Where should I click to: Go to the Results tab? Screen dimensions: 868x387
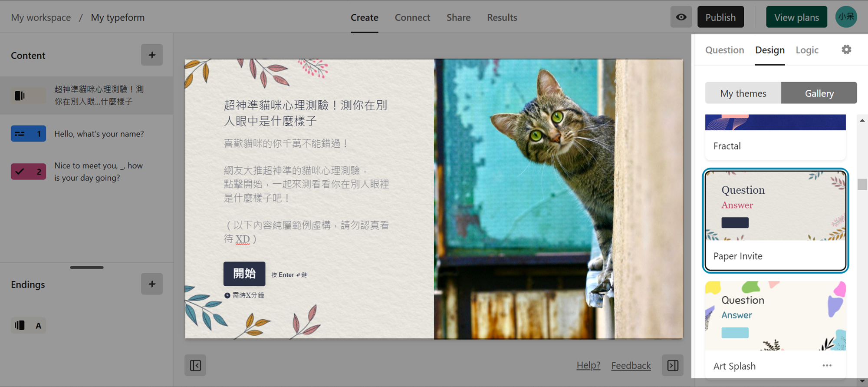[502, 17]
